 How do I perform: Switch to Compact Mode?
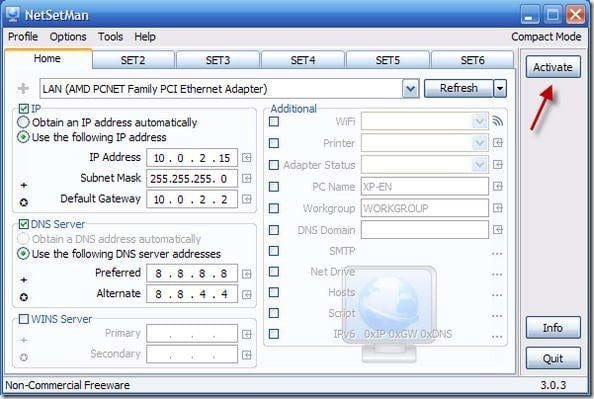(546, 37)
